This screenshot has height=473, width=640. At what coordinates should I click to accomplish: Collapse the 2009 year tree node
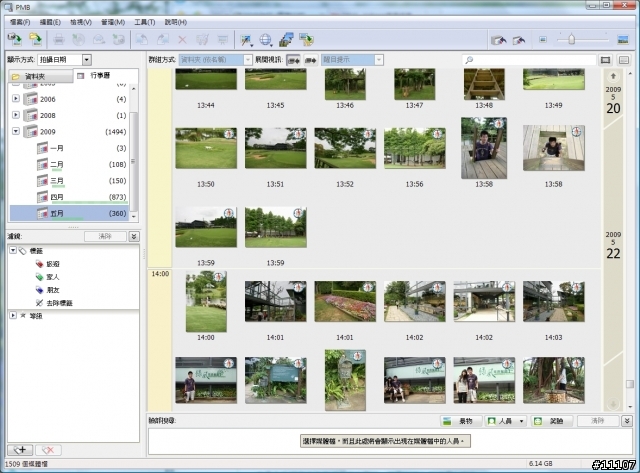pyautogui.click(x=16, y=131)
